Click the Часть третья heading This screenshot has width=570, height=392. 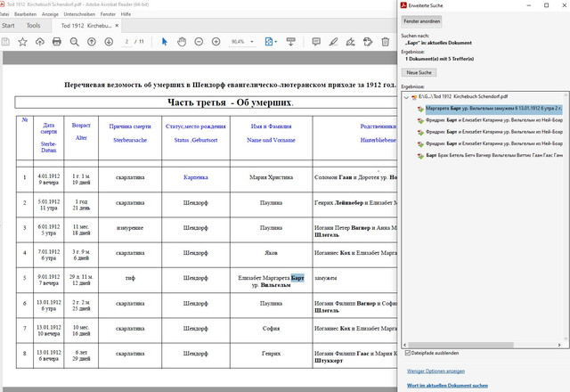pyautogui.click(x=230, y=102)
